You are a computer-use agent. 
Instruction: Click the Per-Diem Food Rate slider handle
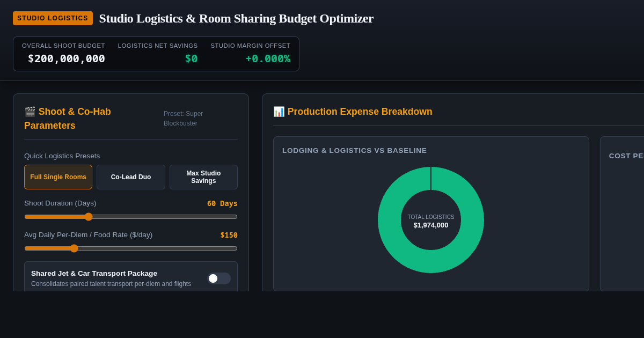point(74,248)
